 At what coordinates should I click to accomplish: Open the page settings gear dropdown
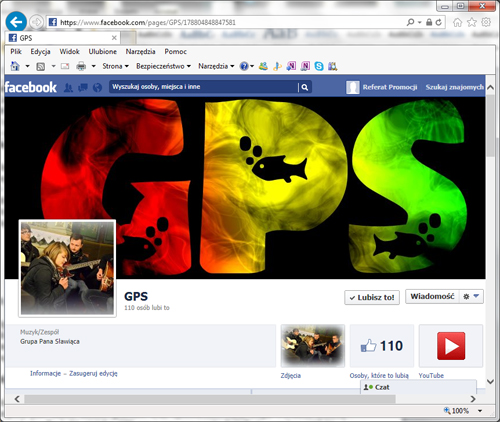click(471, 296)
